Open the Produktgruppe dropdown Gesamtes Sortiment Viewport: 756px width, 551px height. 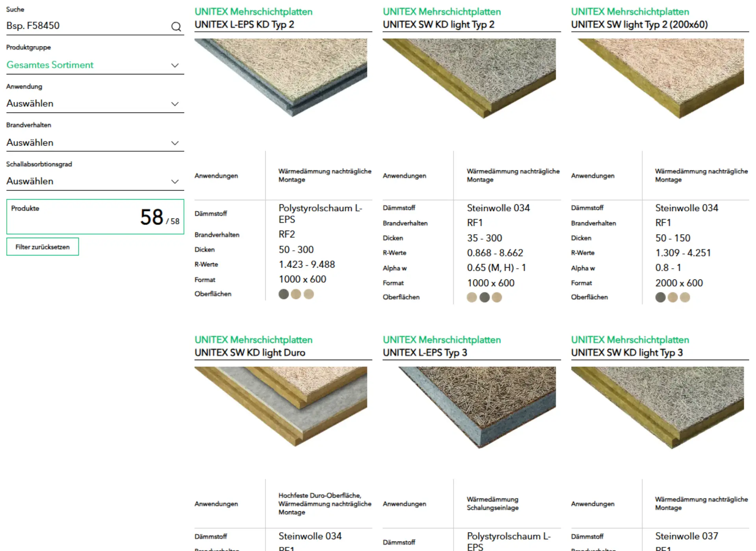pyautogui.click(x=95, y=65)
